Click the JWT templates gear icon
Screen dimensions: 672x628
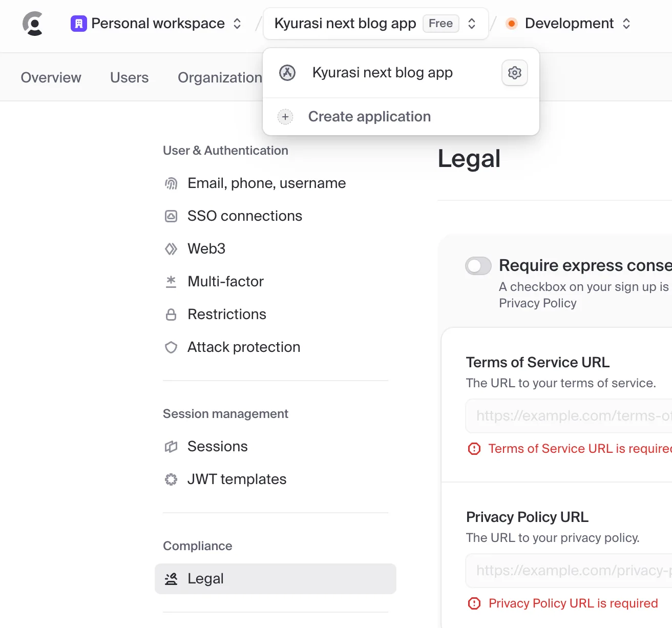171,479
